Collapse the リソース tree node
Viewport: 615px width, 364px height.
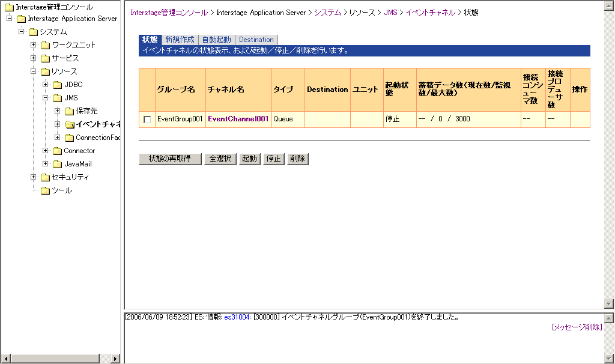point(34,71)
